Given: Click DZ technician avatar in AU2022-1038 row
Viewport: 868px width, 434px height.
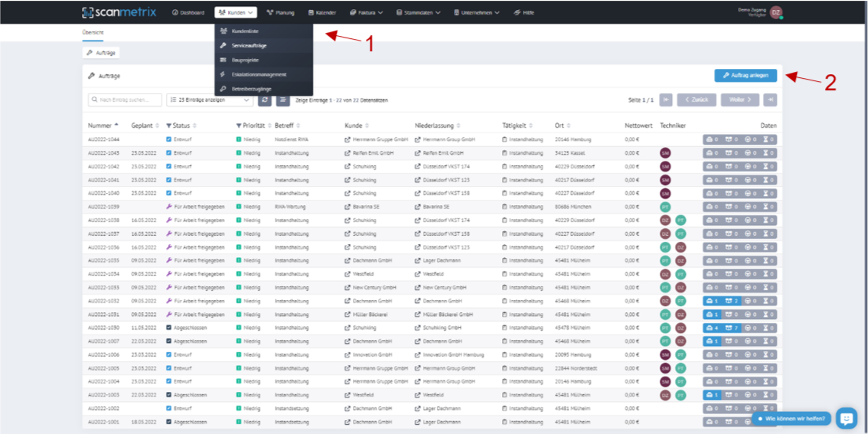Looking at the screenshot, I should (x=665, y=220).
